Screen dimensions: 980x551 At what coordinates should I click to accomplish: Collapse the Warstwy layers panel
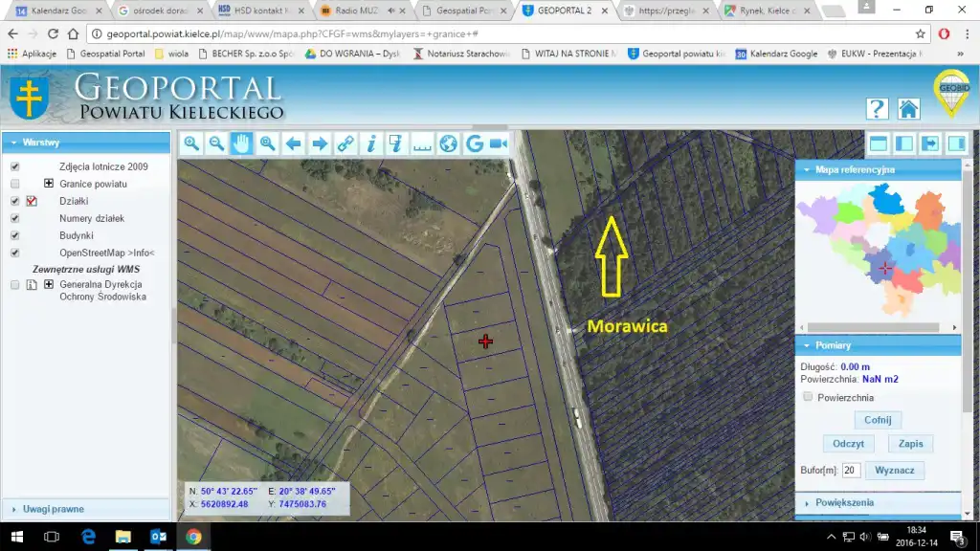[x=12, y=143]
